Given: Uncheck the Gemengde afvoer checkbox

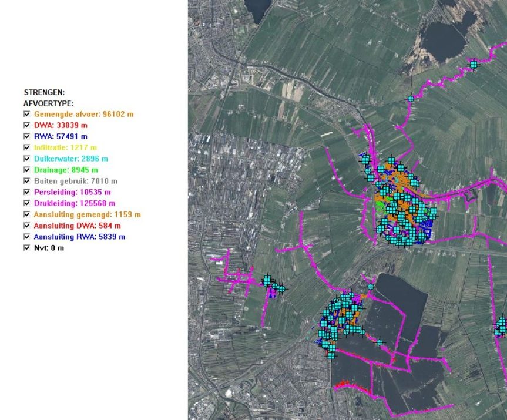Looking at the screenshot, I should pos(26,114).
